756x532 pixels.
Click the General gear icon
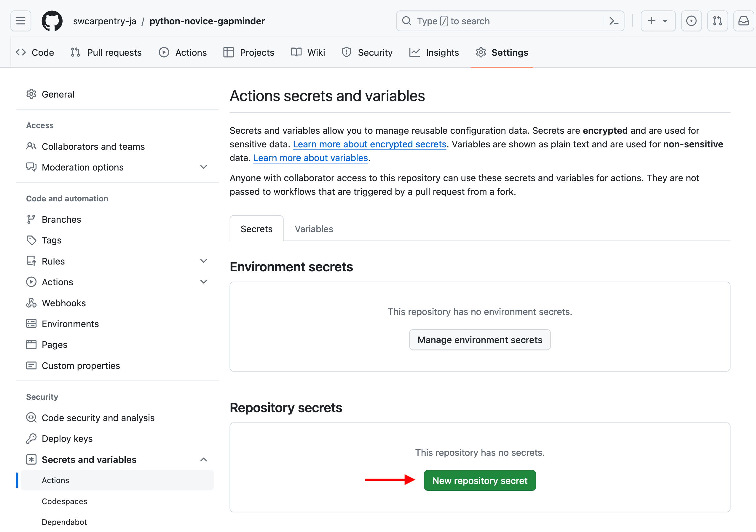(x=31, y=94)
